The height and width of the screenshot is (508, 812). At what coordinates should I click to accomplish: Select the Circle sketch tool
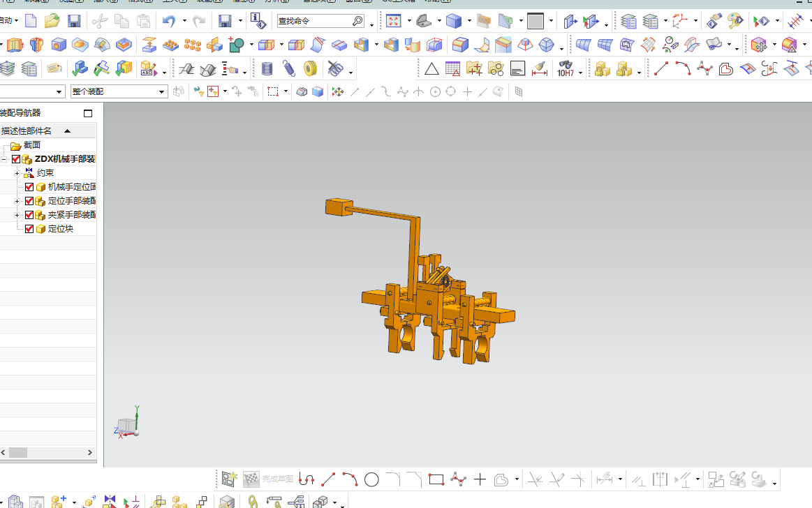point(371,479)
